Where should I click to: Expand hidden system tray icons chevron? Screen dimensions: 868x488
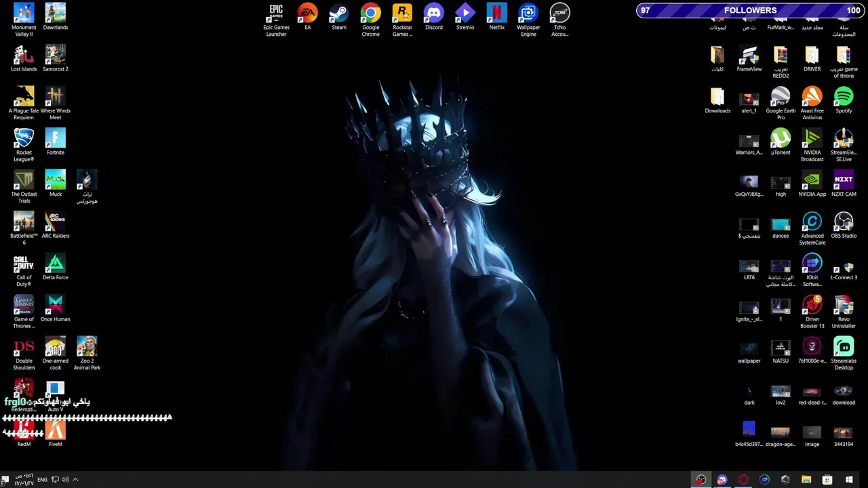75,479
